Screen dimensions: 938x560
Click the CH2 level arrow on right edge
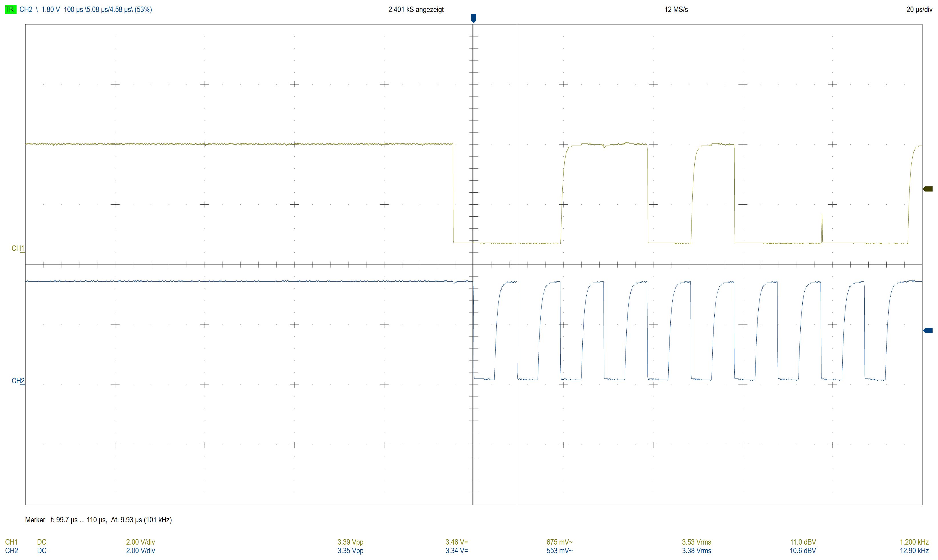pos(928,331)
